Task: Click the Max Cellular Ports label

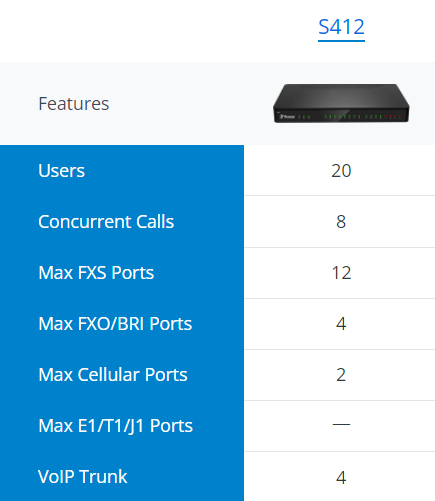Action: tap(113, 375)
